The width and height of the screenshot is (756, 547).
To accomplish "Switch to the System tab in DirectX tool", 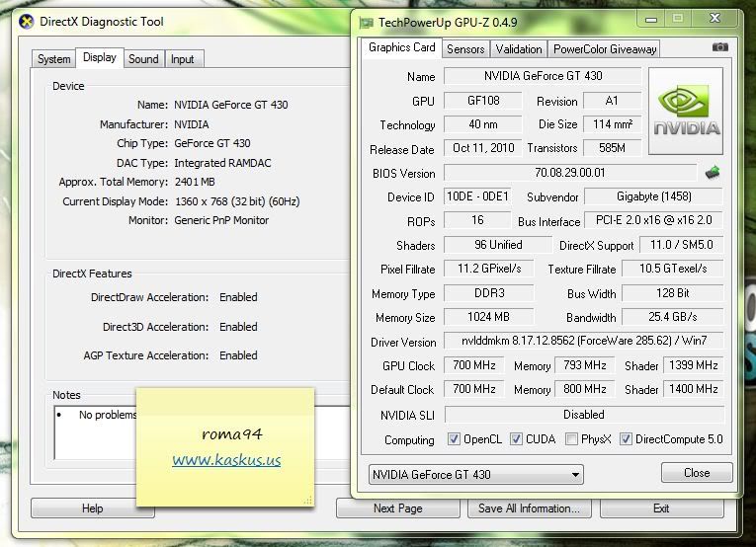I will click(x=54, y=58).
